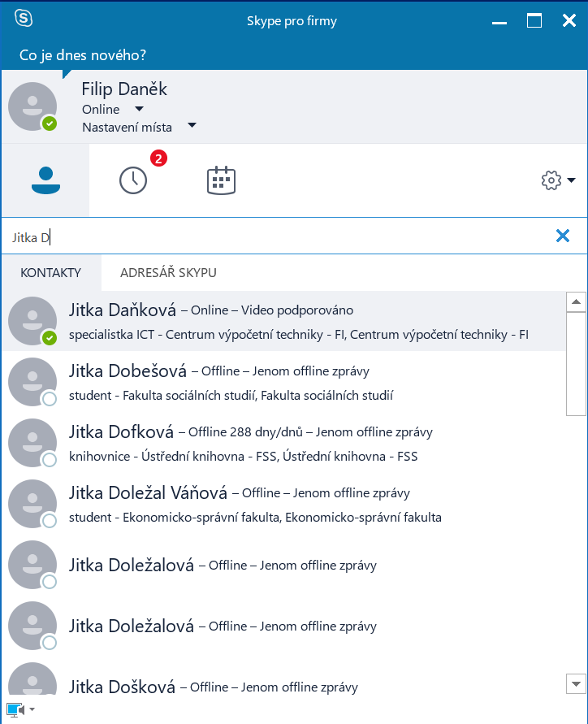Click the primary device icon at bottom left
The image size is (588, 724).
pyautogui.click(x=15, y=709)
